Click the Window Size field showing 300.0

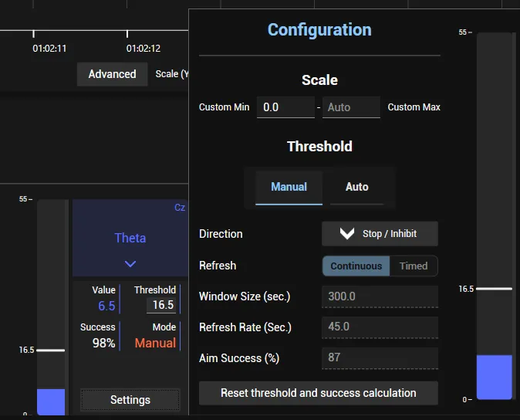click(380, 296)
